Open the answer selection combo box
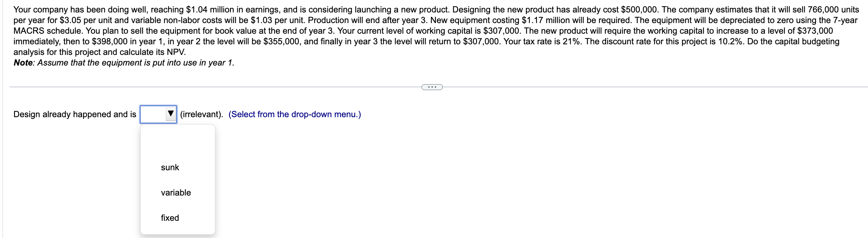 [158, 114]
